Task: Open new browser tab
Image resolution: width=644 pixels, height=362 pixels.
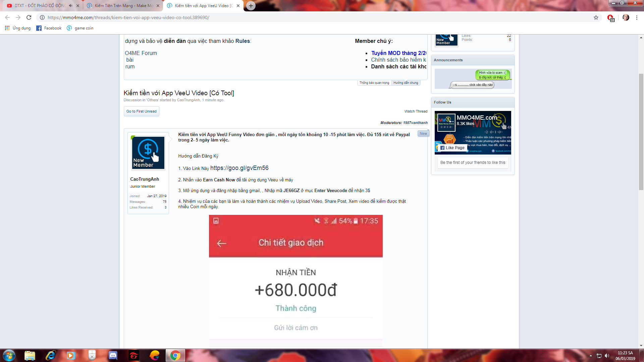Action: coord(251,6)
